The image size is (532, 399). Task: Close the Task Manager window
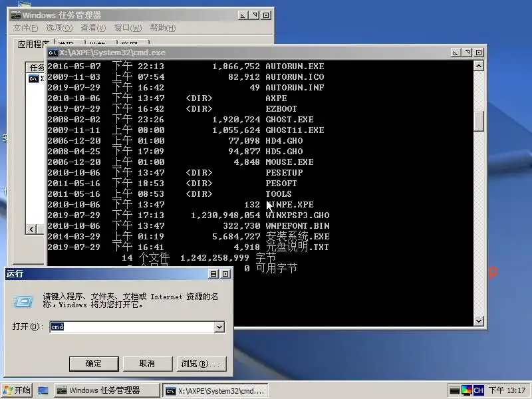tap(267, 15)
